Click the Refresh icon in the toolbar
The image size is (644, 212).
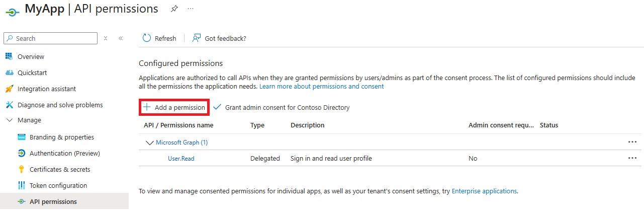tap(147, 38)
